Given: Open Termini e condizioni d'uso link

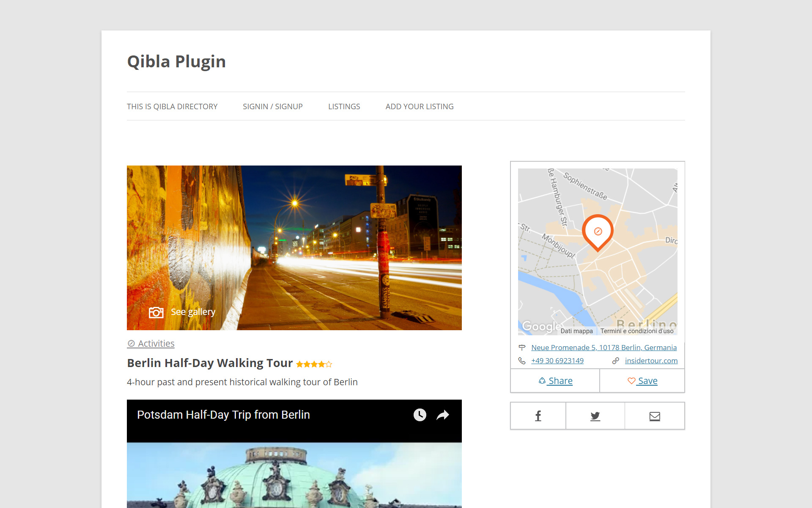Looking at the screenshot, I should tap(637, 331).
